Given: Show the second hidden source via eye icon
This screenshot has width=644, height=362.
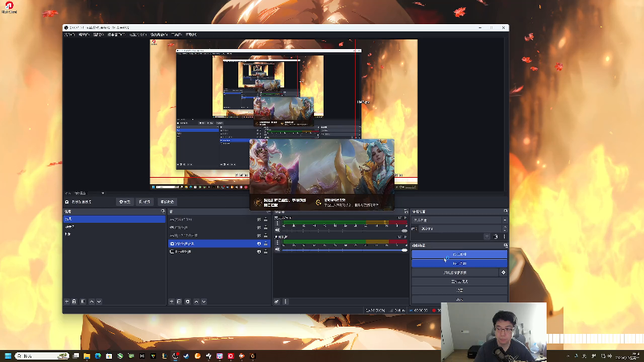Looking at the screenshot, I should (258, 228).
